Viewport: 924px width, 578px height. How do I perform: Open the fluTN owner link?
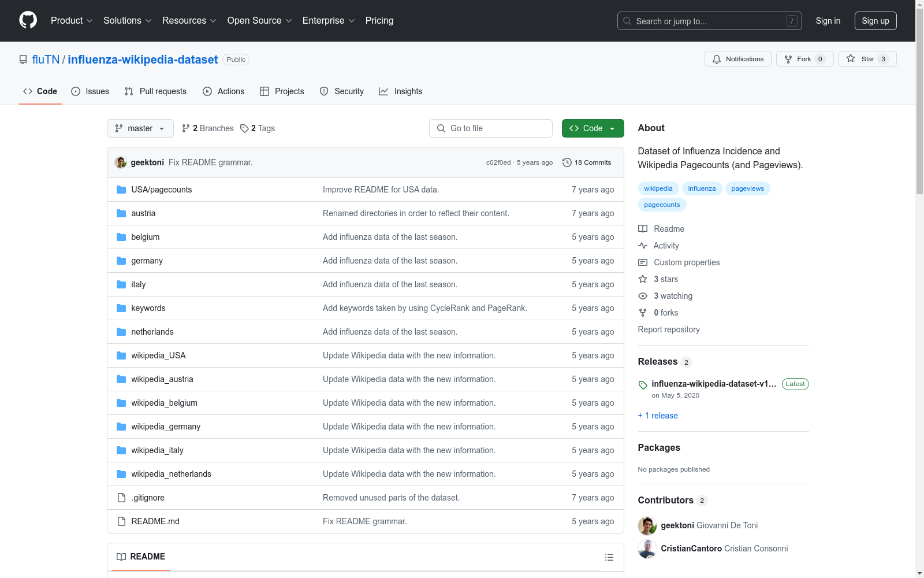click(46, 60)
